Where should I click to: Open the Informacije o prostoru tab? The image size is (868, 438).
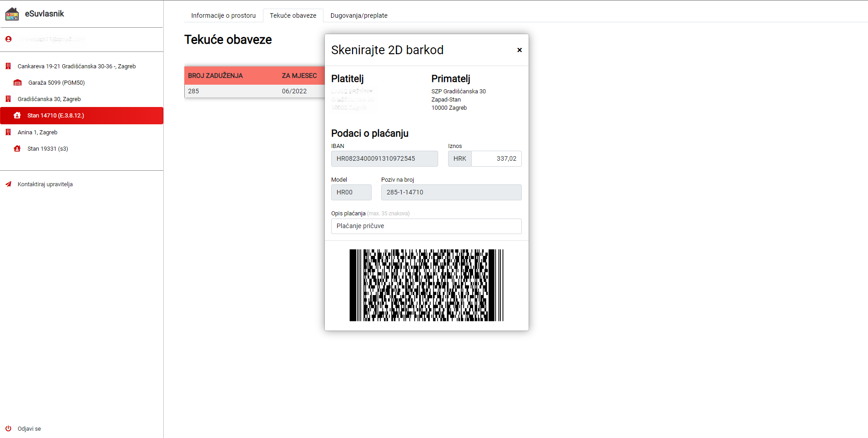click(x=223, y=15)
